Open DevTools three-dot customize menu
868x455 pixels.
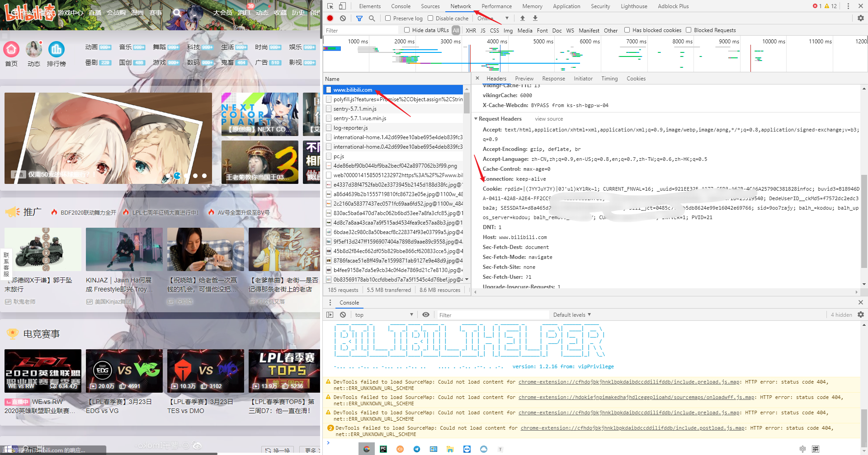click(x=848, y=6)
